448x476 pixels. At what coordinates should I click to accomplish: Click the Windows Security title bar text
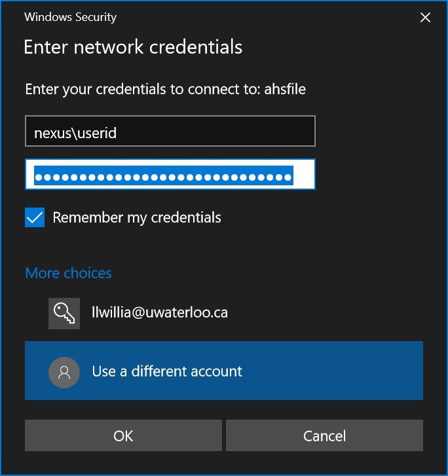(x=70, y=18)
